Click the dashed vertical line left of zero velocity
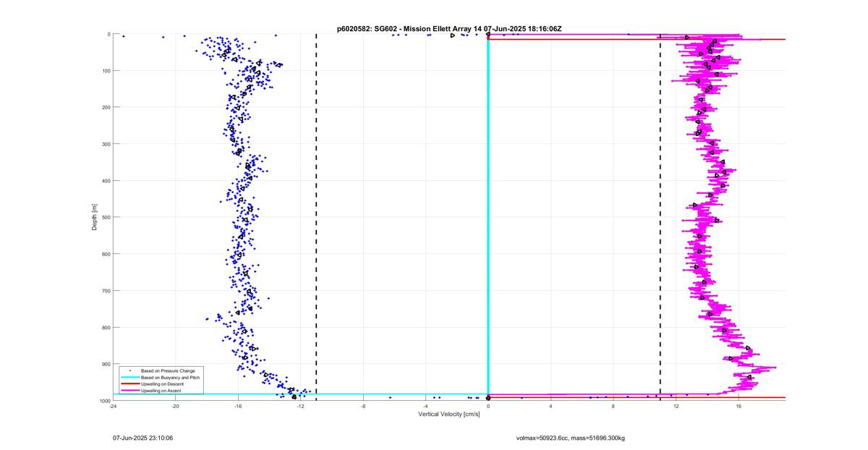This screenshot has height=450, width=868. pyautogui.click(x=316, y=217)
